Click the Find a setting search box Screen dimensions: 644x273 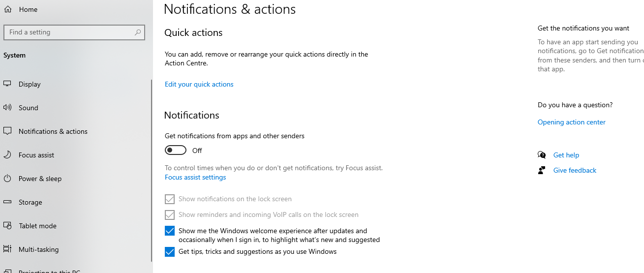coord(74,32)
